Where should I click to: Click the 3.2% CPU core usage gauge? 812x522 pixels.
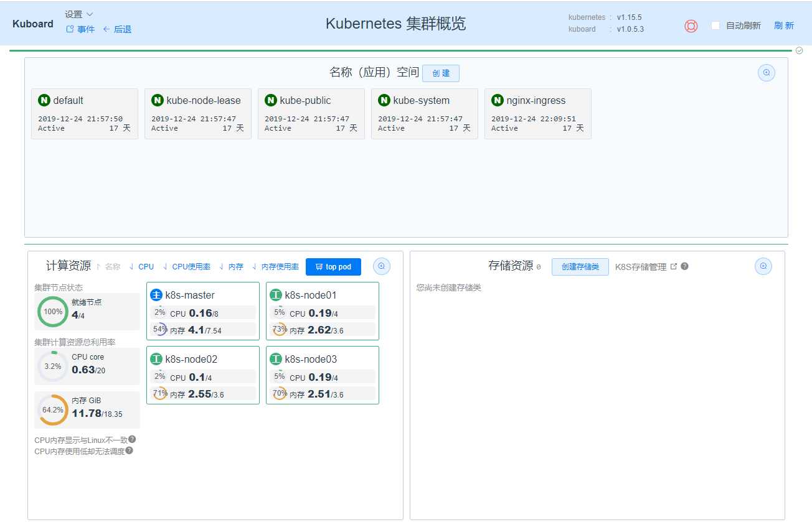[x=53, y=366]
